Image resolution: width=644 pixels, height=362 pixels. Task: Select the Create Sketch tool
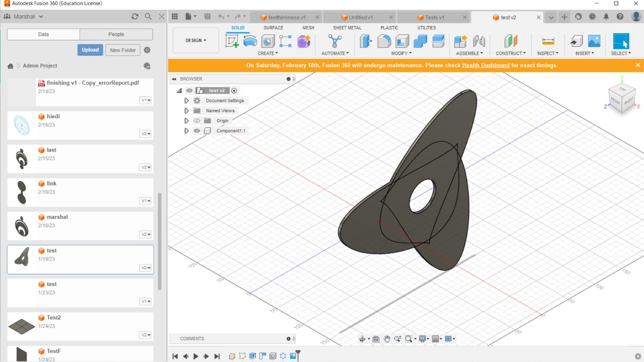[232, 41]
